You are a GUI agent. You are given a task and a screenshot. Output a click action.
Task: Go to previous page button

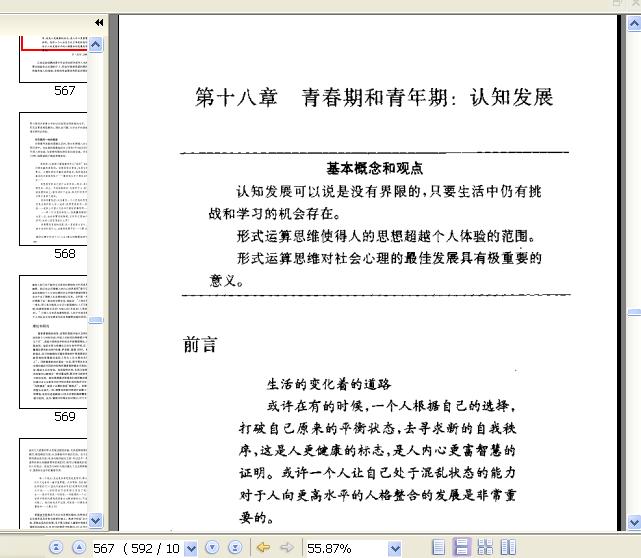click(x=79, y=547)
